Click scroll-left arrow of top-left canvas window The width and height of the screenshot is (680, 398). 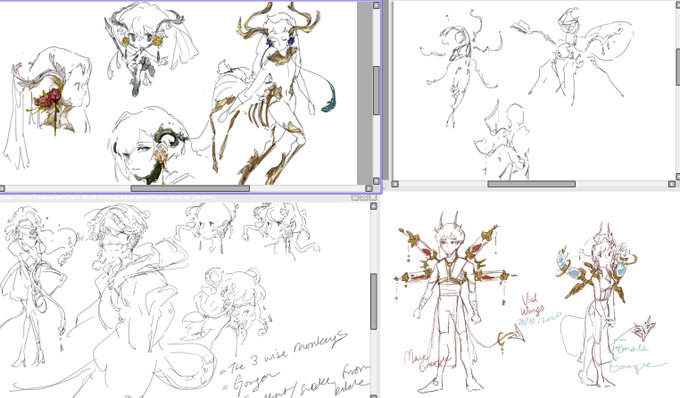tap(2, 188)
